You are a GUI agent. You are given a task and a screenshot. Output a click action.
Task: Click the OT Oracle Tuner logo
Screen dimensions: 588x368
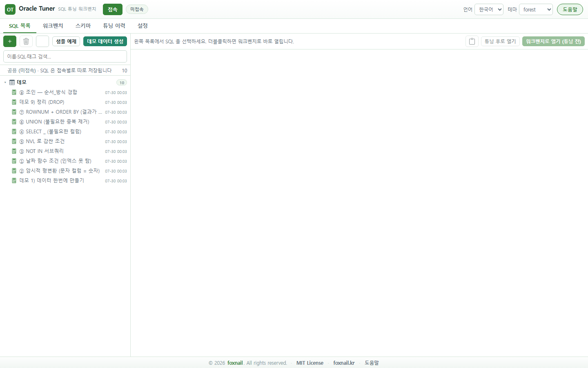tap(10, 9)
